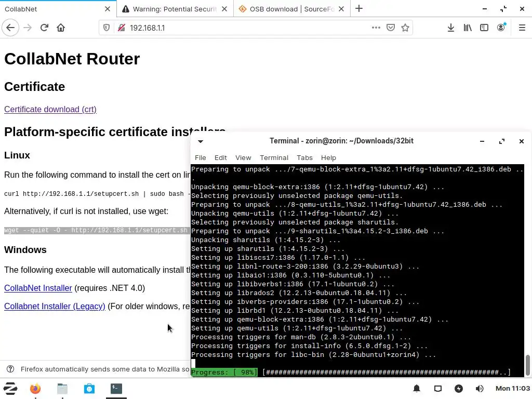Screen dimensions: 532x399
Task: Reload the current page
Action: tap(44, 28)
